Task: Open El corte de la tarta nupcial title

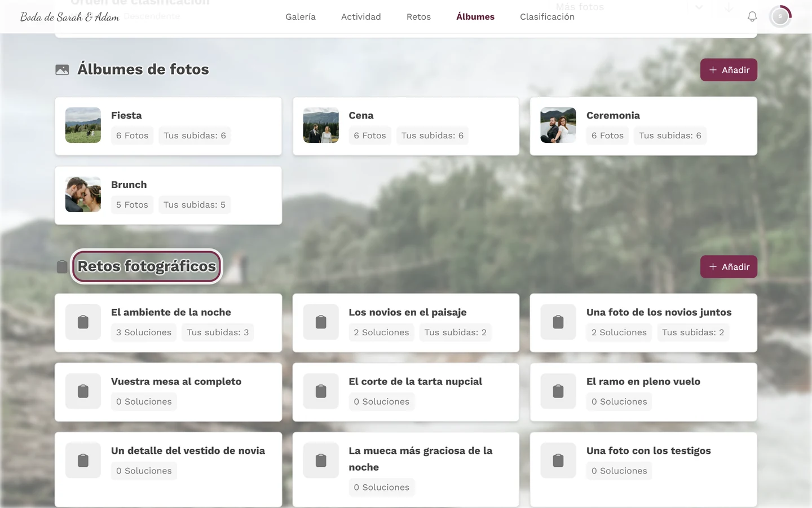Action: 415,382
